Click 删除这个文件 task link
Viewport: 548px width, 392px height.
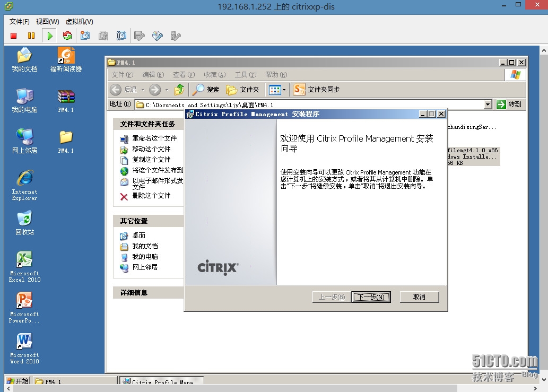pyautogui.click(x=151, y=196)
